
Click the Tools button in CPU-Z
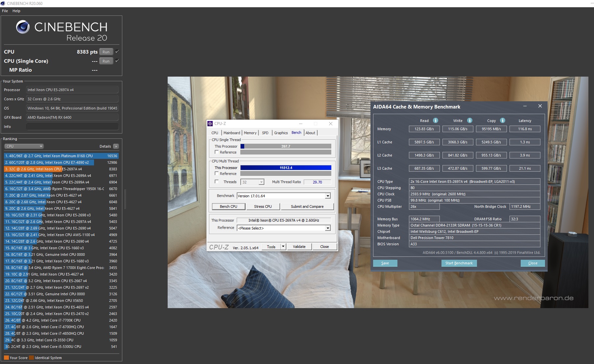tap(271, 247)
